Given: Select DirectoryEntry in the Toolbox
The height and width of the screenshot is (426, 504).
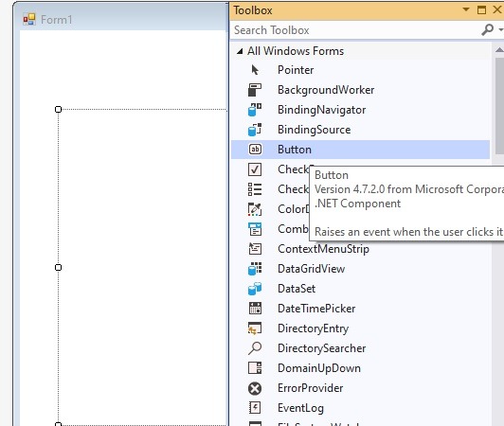Looking at the screenshot, I should pos(313,328).
